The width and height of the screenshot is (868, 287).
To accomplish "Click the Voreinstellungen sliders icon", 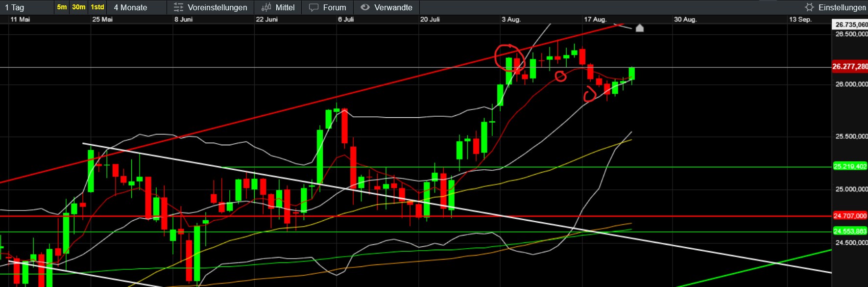I will [x=178, y=7].
